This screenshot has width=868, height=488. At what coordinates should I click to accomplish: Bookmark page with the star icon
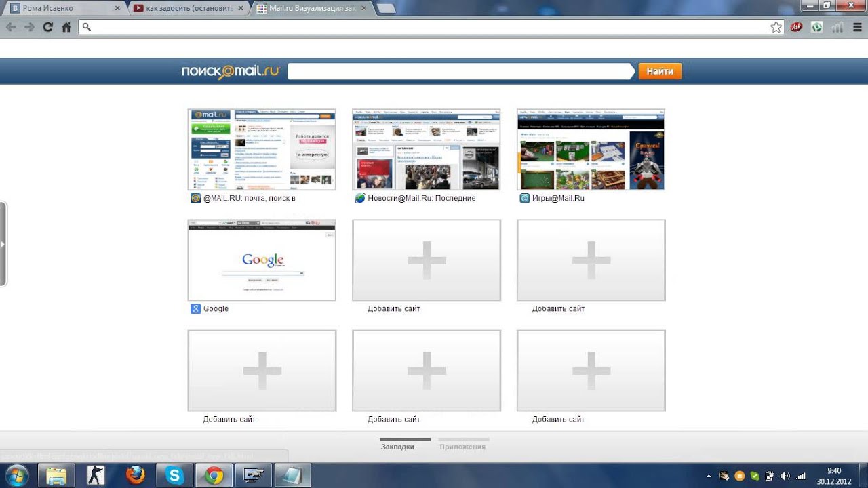click(x=776, y=27)
